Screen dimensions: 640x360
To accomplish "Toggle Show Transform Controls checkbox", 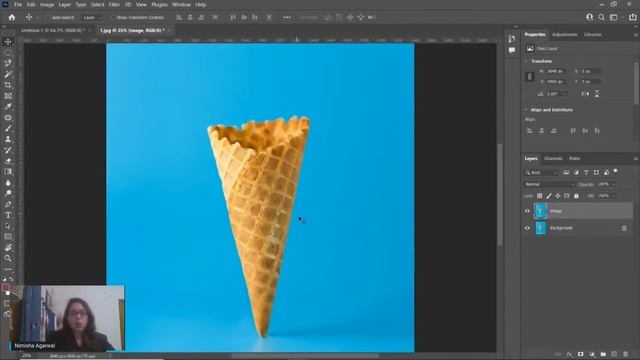I will click(113, 18).
